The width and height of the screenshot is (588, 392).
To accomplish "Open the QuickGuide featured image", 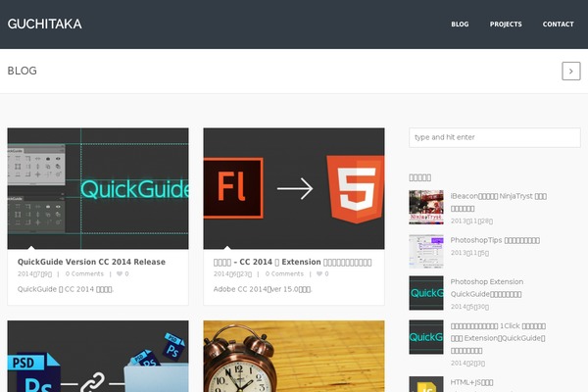I will tap(98, 188).
